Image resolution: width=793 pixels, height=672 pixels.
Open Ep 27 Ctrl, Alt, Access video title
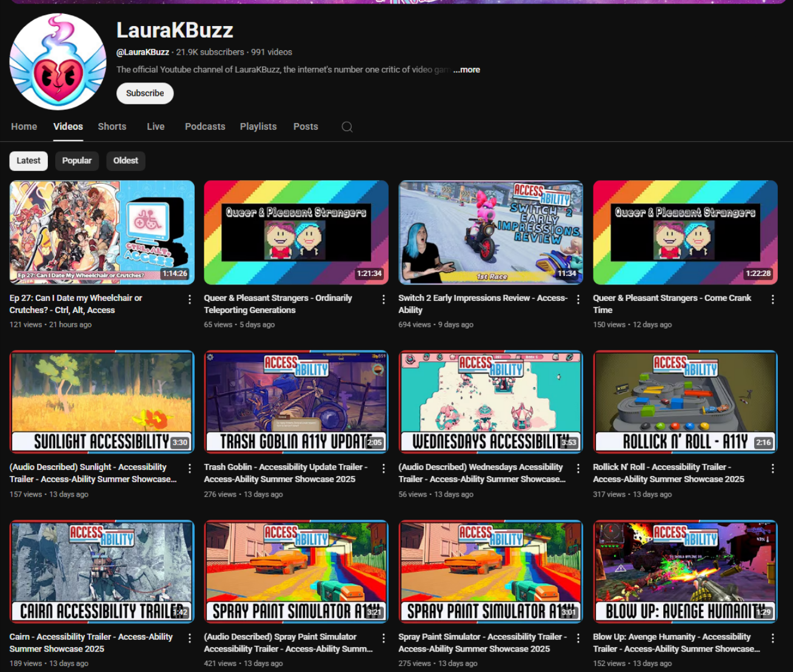[76, 304]
